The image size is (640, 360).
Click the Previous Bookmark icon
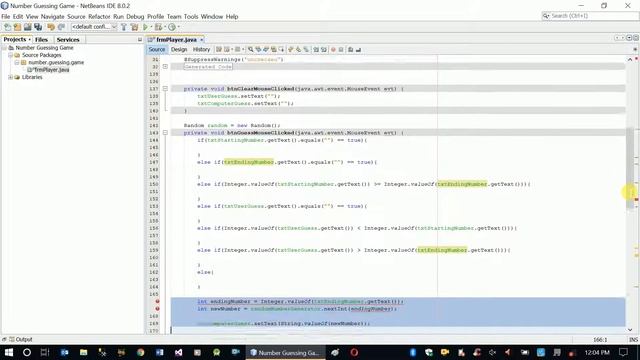(291, 49)
